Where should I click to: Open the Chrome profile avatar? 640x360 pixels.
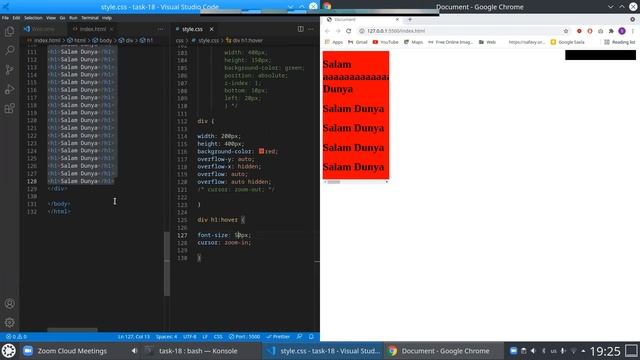[x=622, y=31]
